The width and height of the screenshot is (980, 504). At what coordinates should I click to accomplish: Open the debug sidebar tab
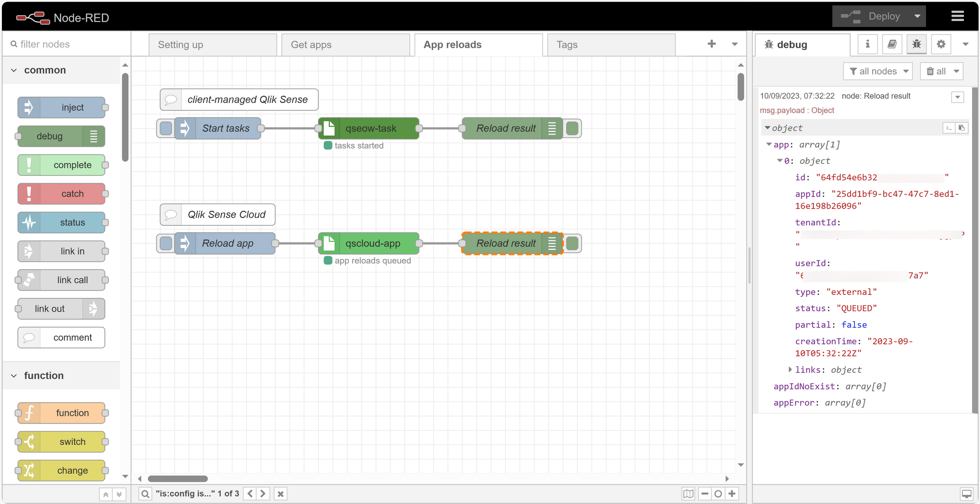[x=802, y=45]
